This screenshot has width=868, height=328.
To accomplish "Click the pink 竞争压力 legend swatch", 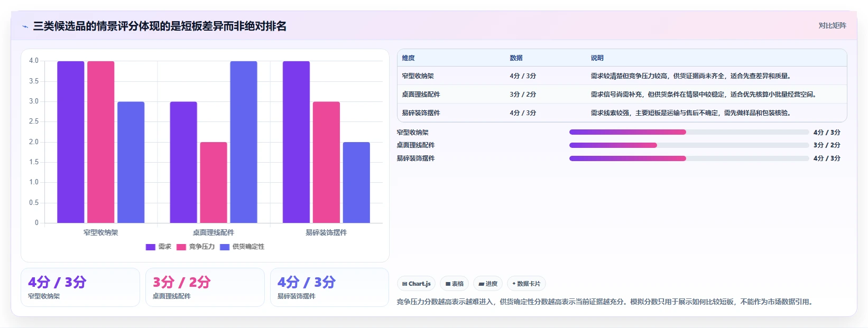I will point(181,247).
